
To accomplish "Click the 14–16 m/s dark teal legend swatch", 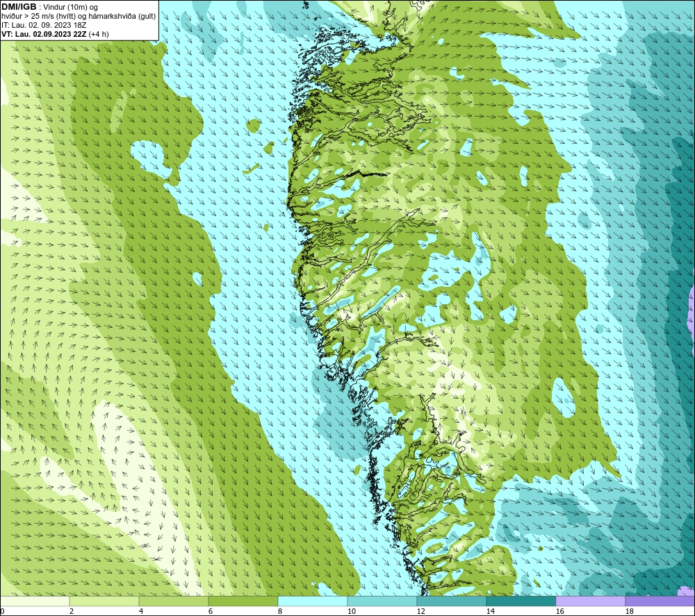I will click(521, 601).
